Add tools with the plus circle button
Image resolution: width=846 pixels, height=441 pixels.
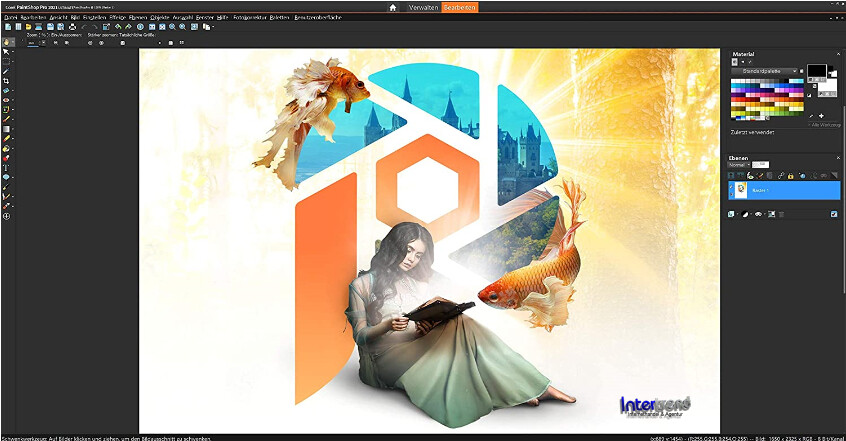point(6,215)
